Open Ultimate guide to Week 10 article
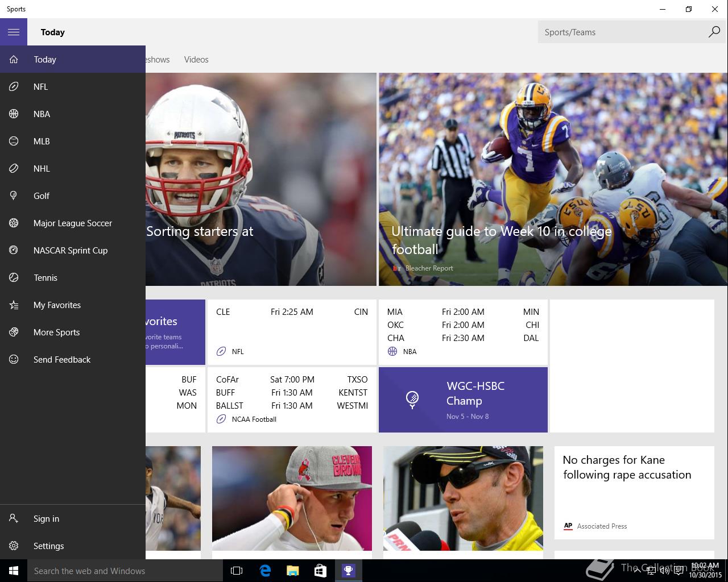728x582 pixels. pyautogui.click(x=553, y=179)
